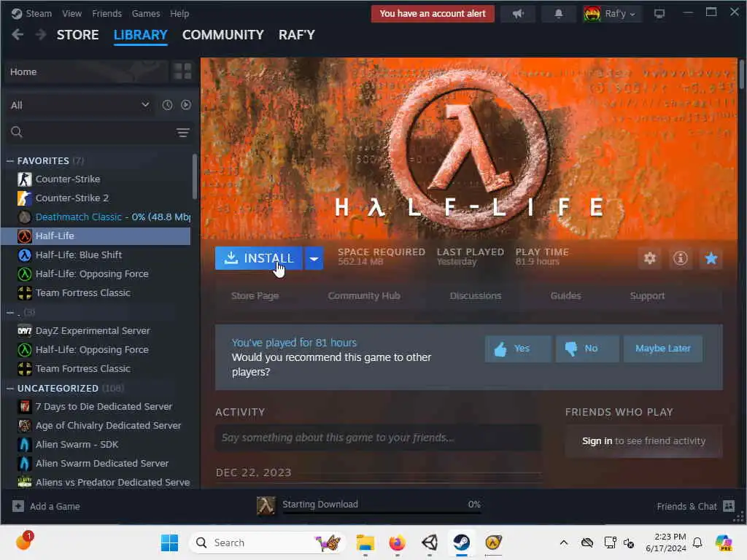
Task: Click the forward navigation arrow
Action: click(x=41, y=35)
